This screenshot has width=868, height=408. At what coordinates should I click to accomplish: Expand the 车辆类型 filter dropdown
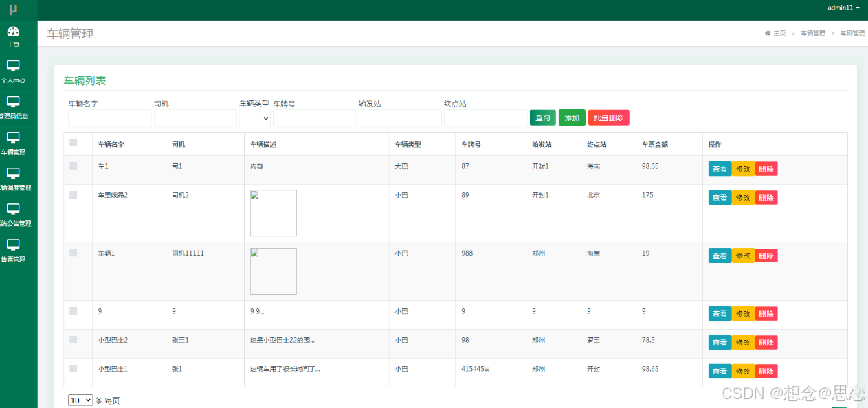tap(255, 118)
